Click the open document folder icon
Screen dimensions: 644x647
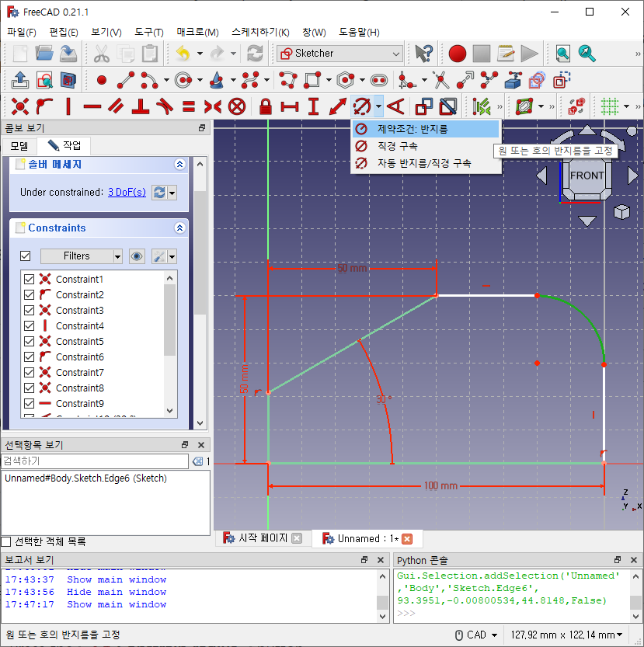point(44,54)
